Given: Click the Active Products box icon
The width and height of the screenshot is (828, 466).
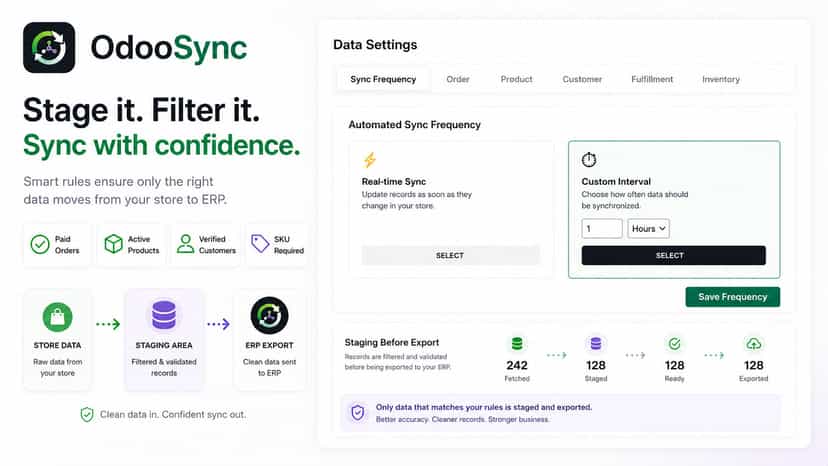Looking at the screenshot, I should (x=113, y=244).
